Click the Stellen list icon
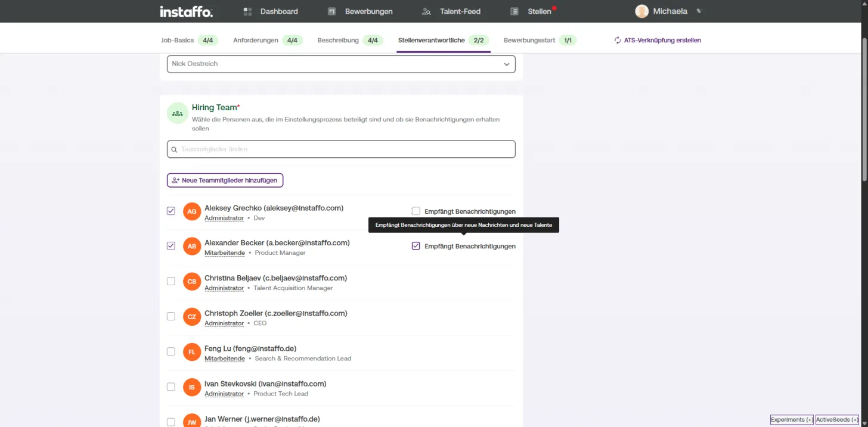 point(514,11)
